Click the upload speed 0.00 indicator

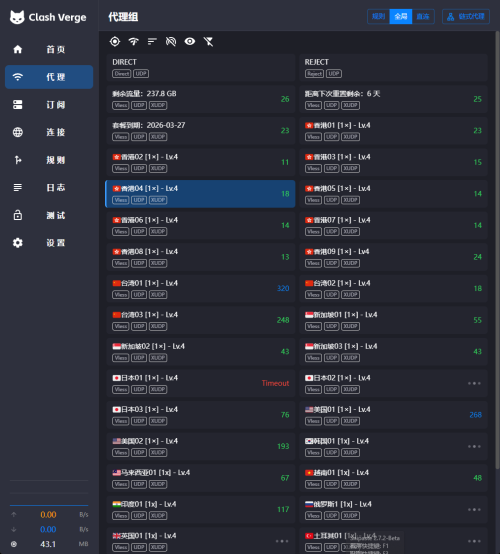tap(49, 515)
